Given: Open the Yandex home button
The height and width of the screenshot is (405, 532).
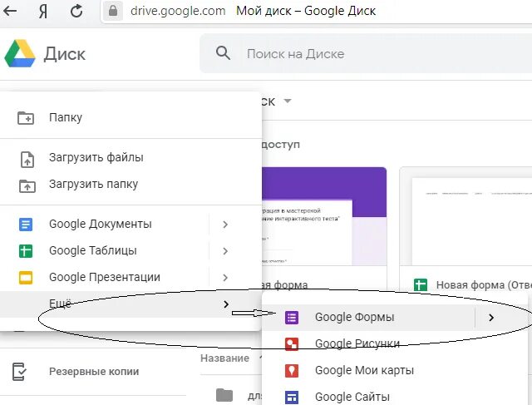Looking at the screenshot, I should [42, 12].
